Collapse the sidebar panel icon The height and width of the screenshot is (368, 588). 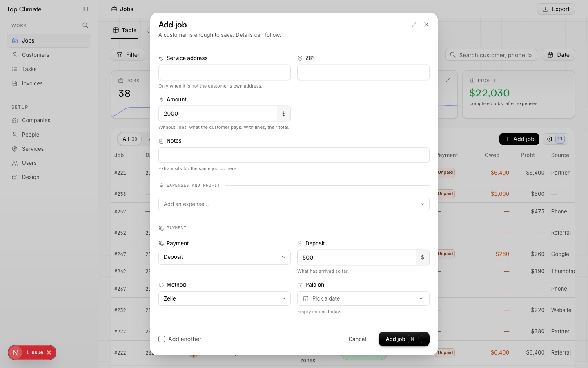(85, 9)
